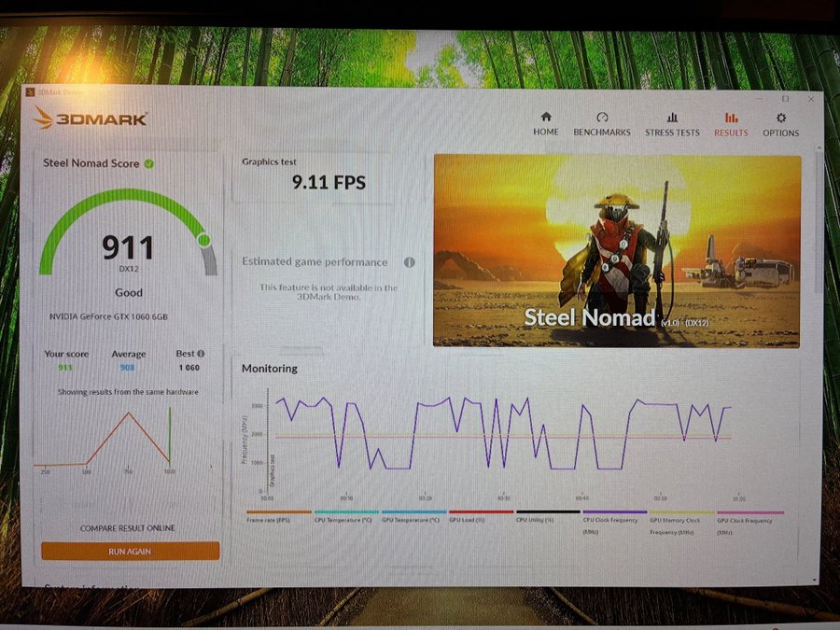Toggle CPU Clock Frequency legend entry

[x=614, y=524]
